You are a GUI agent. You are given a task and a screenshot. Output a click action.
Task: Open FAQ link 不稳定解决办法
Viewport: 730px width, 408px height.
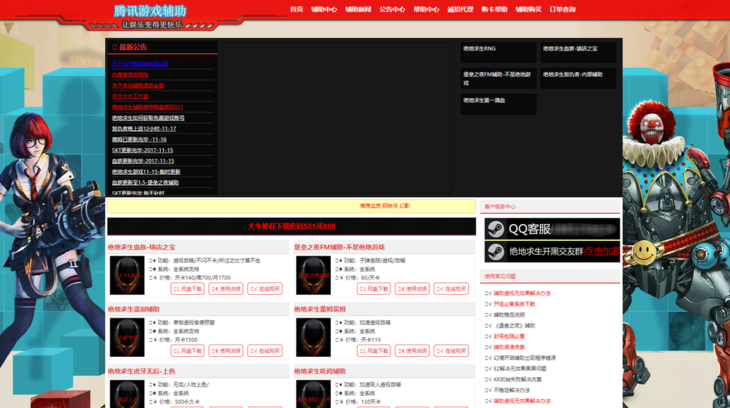(x=512, y=390)
